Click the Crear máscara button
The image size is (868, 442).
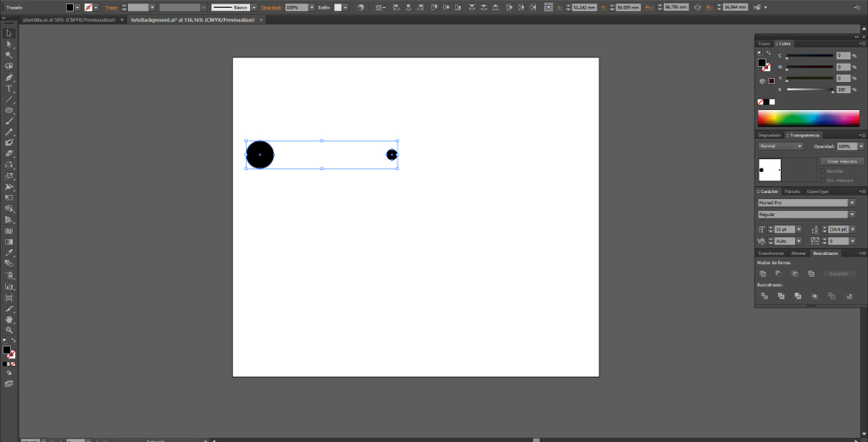tap(842, 162)
